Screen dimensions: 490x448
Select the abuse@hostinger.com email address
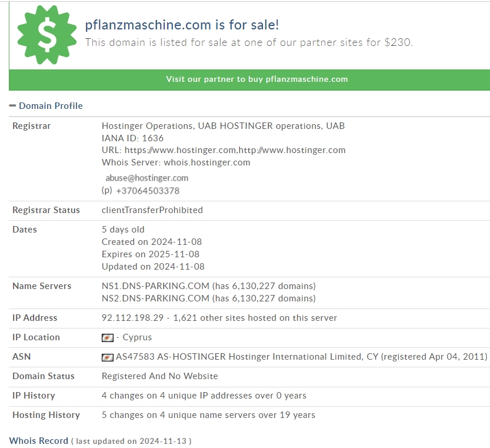[147, 178]
